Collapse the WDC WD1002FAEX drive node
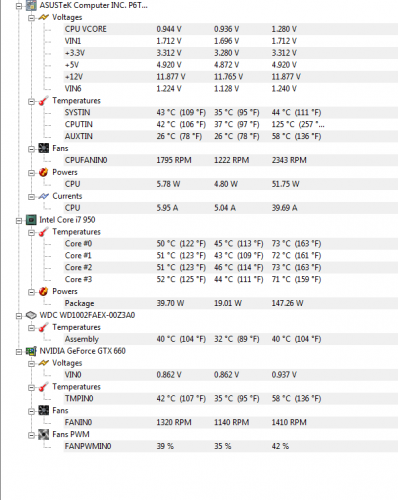Image resolution: width=398 pixels, height=500 pixels. pos(19,316)
